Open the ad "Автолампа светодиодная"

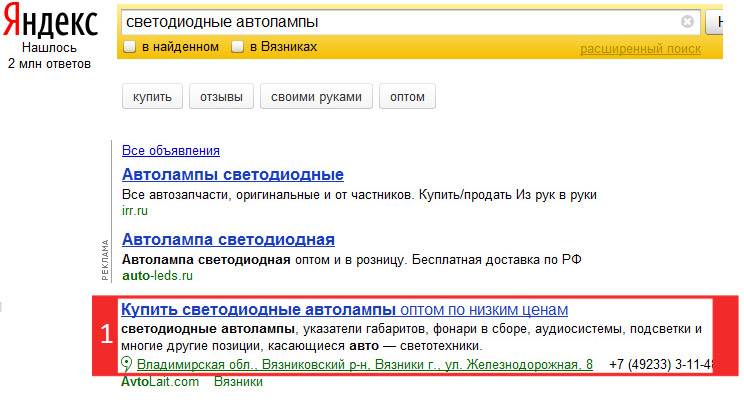(x=228, y=239)
